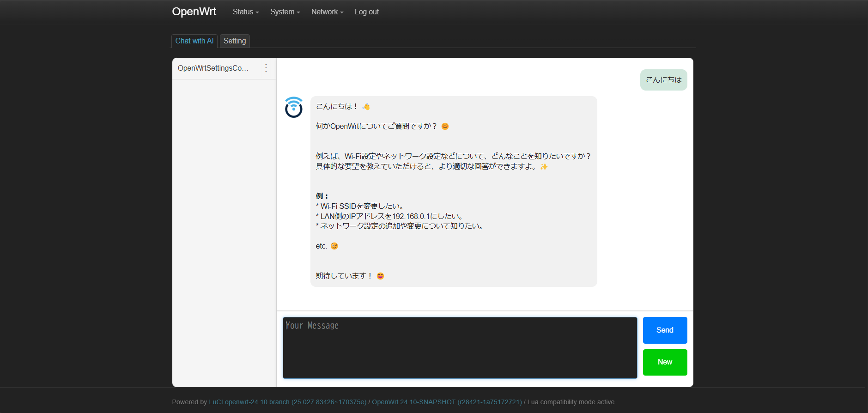This screenshot has width=868, height=413.
Task: Open the LuCI openwrt-24.10 branch link
Action: 288,402
